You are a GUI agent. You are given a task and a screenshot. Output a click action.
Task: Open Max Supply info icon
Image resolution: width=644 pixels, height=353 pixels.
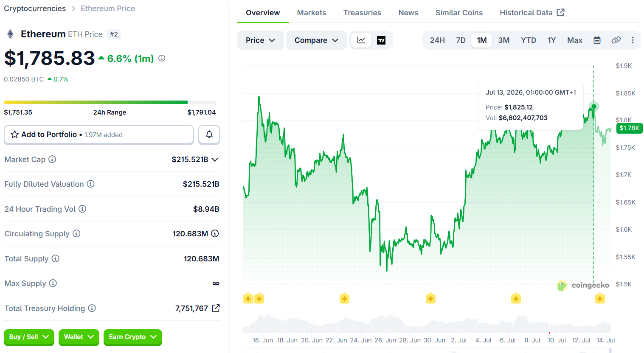point(53,283)
